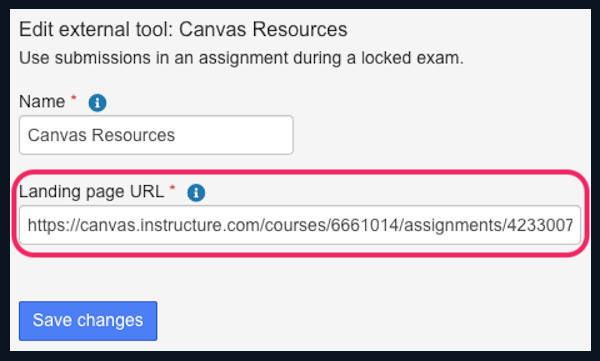This screenshot has height=361, width=600.
Task: Focus the Name input containing Canvas Resources
Action: click(x=156, y=135)
